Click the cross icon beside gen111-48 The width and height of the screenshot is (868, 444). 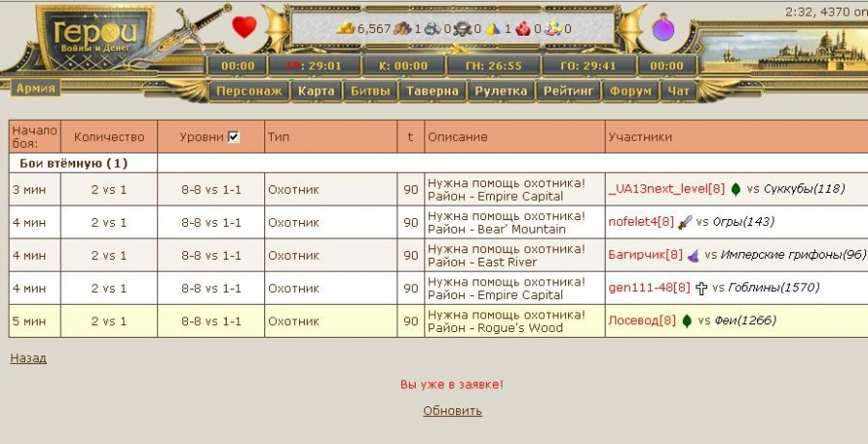[x=701, y=288]
